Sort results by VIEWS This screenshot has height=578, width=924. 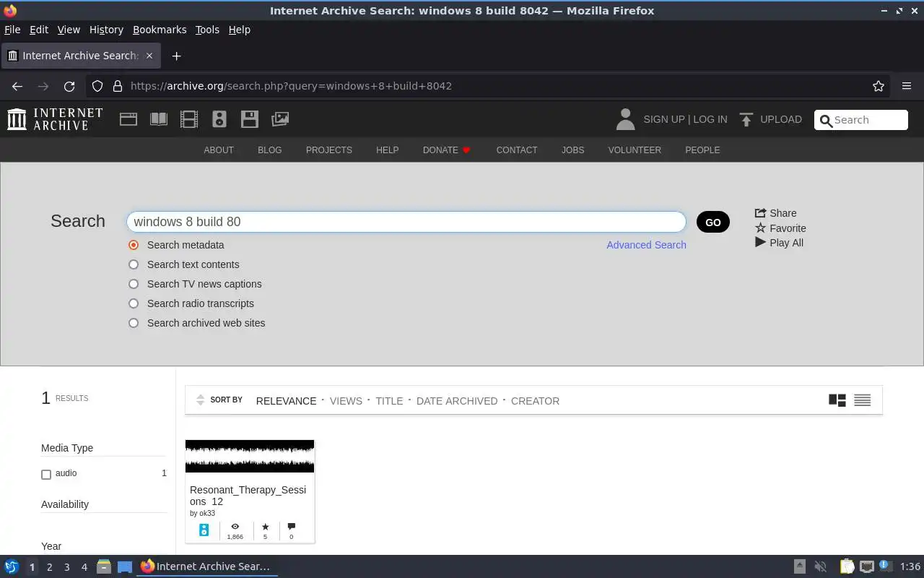coord(346,401)
